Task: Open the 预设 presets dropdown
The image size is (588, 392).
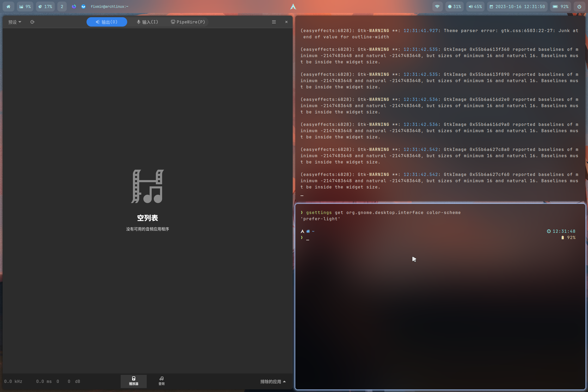Action: click(x=15, y=22)
